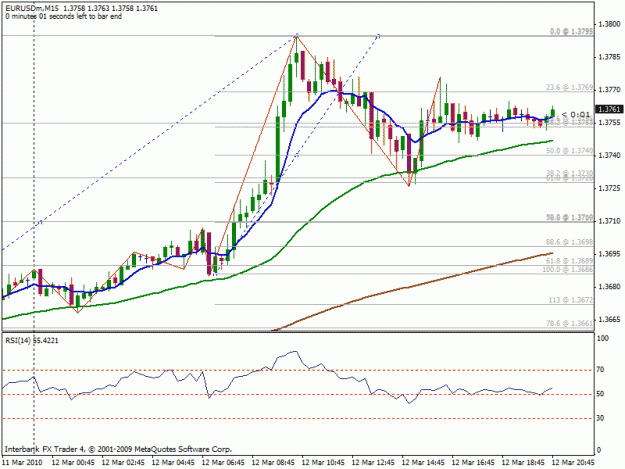This screenshot has width=625, height=469.
Task: Click the 1.3785 price axis label
Action: (x=609, y=57)
